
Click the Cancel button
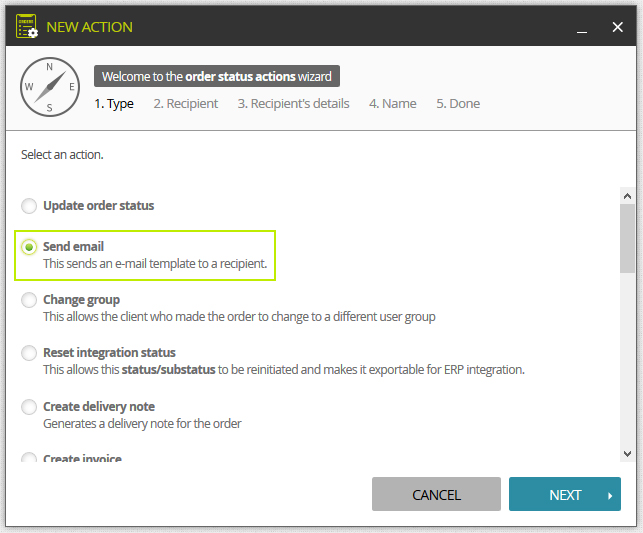436,494
